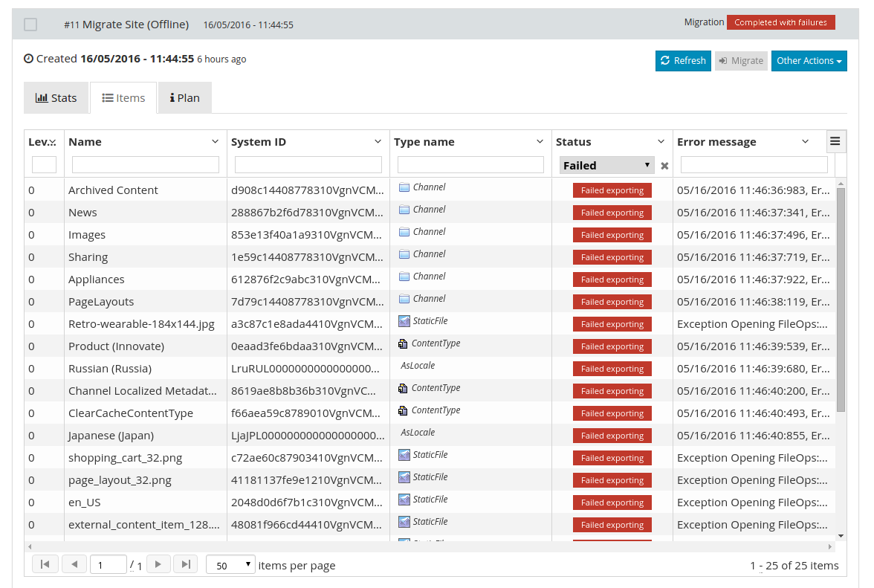Click Failed exporting badge in Japanese (Japan) row
The height and width of the screenshot is (588, 874).
tap(612, 436)
